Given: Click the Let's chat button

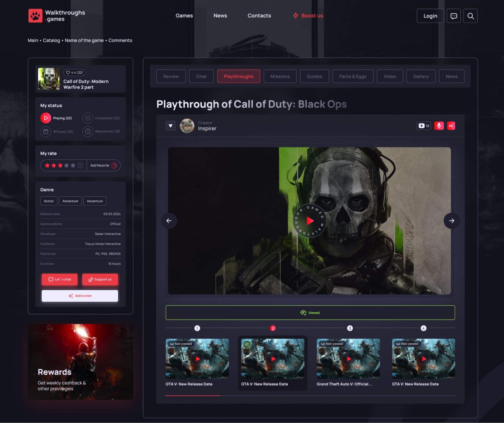Looking at the screenshot, I should pos(60,280).
